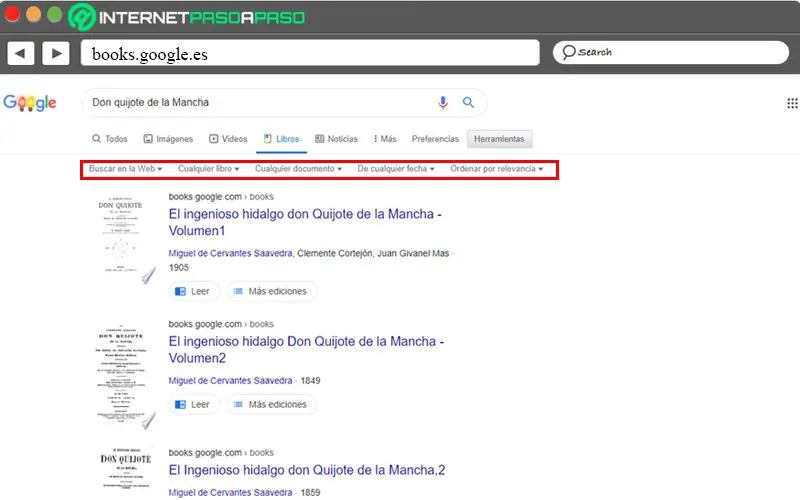The height and width of the screenshot is (500, 800).
Task: Open the Volumen1 Don Quijote title link
Action: 305,222
